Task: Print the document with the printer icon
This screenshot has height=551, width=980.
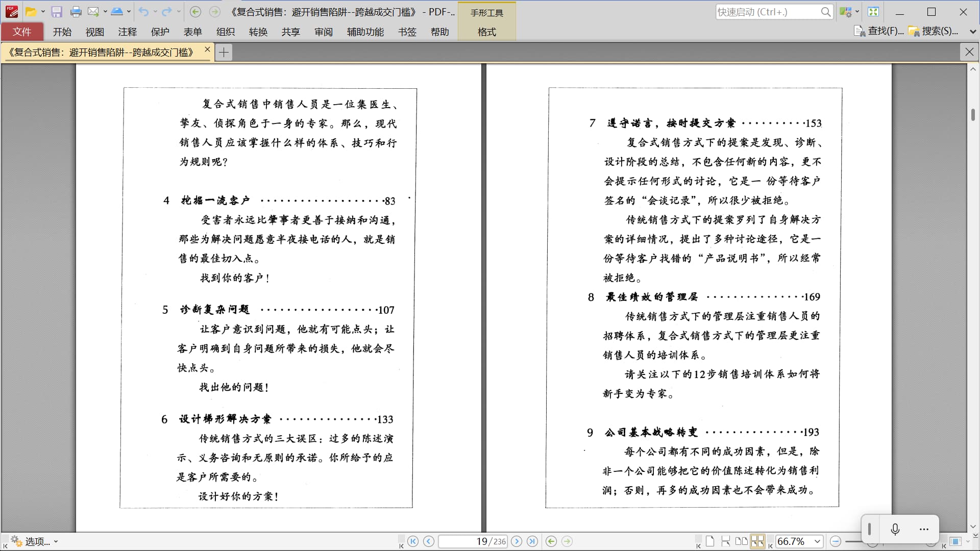Action: click(76, 12)
